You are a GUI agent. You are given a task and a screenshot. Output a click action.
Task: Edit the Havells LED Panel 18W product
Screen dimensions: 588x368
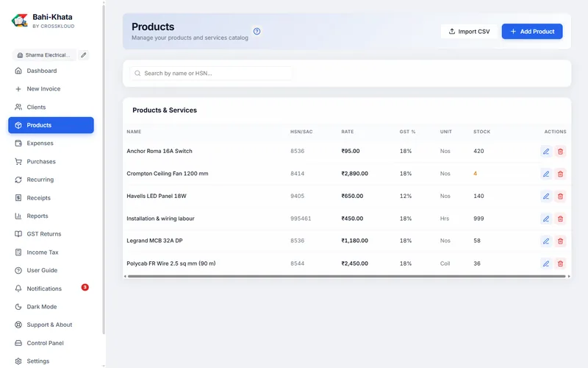coord(546,196)
